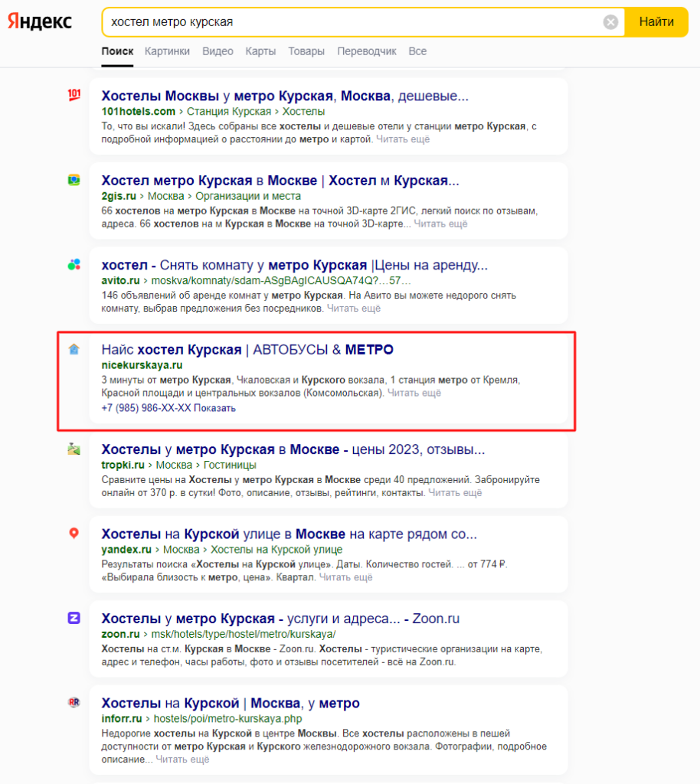Click zoon msk/hotels/type/hostel/metro/kurskaya path

244,634
